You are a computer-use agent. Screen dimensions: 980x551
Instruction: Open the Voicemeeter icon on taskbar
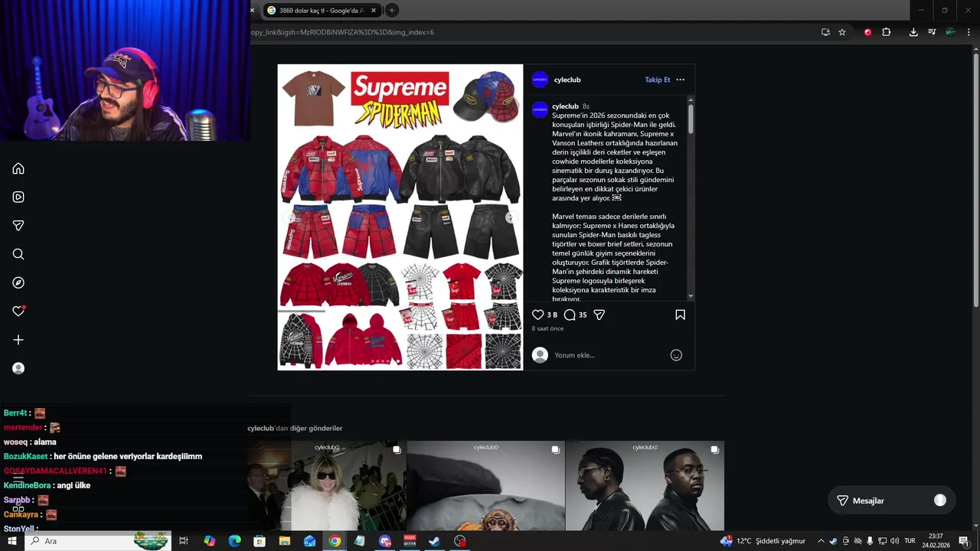click(x=410, y=541)
